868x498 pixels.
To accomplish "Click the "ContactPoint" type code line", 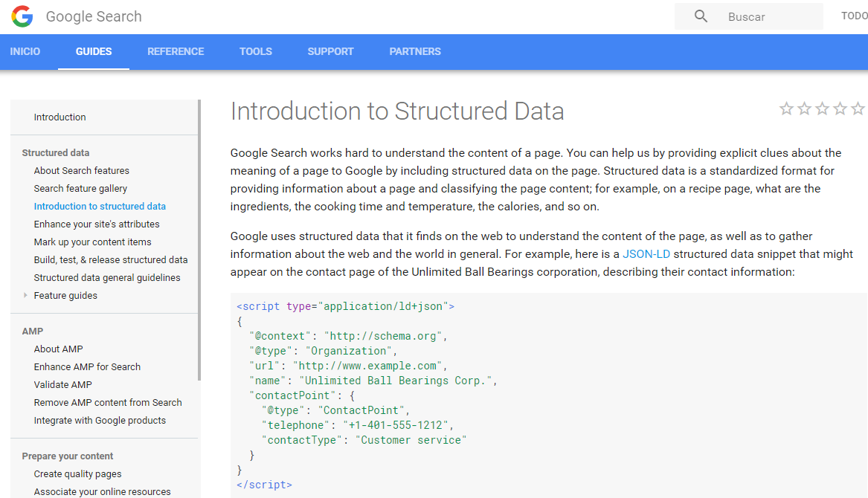I will tap(335, 410).
